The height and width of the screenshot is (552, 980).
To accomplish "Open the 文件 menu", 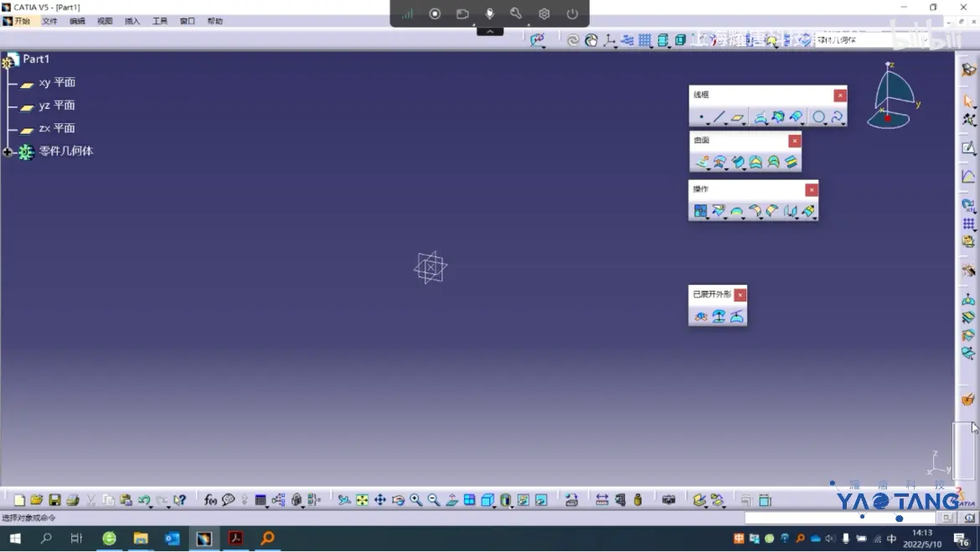I will (49, 21).
